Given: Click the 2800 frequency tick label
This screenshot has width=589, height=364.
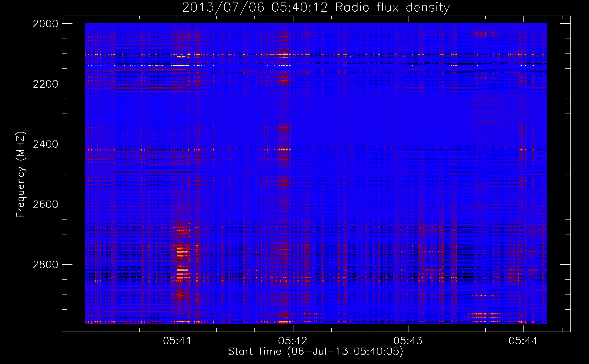Looking at the screenshot, I should [46, 265].
